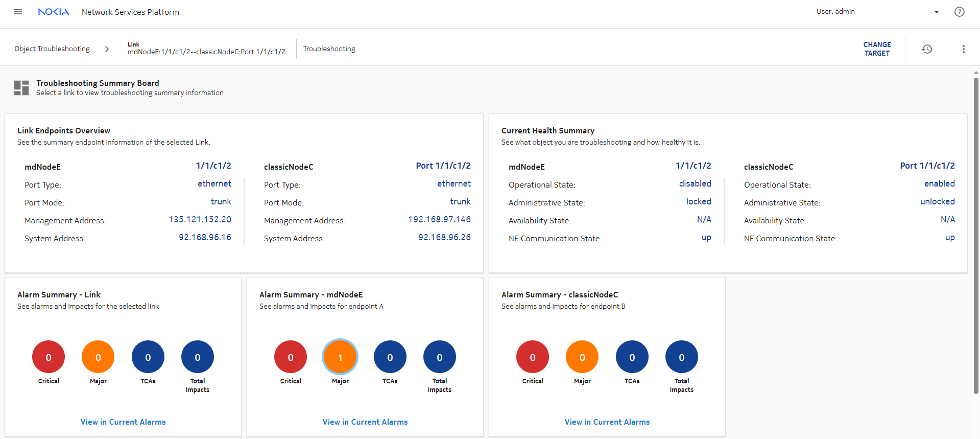
Task: Expand the Object Troubleshooting breadcrumb chevron
Action: tap(107, 49)
